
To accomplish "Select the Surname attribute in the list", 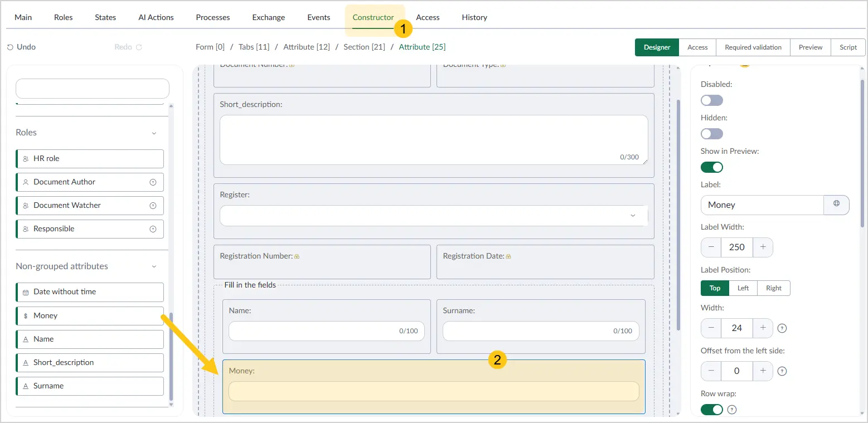I will pos(90,386).
